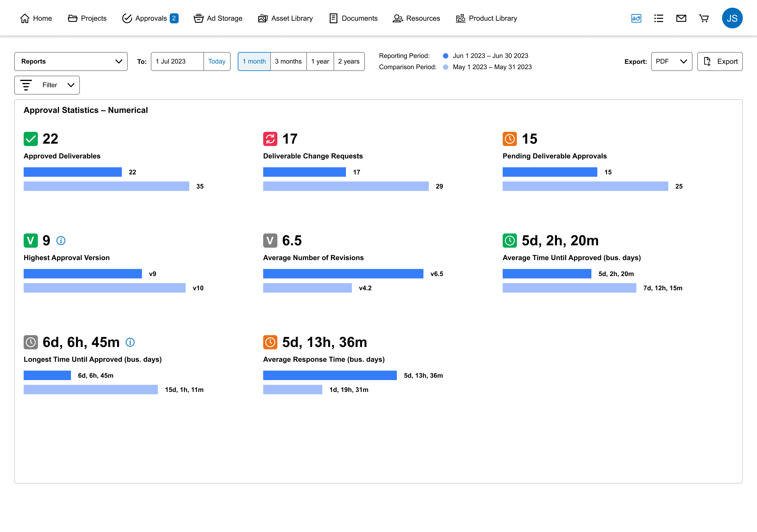Click the large 5d, 13h, 36m value

(x=324, y=342)
